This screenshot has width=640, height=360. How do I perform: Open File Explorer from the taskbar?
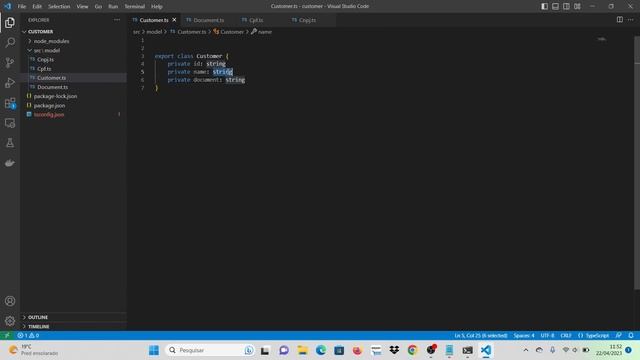coord(302,350)
